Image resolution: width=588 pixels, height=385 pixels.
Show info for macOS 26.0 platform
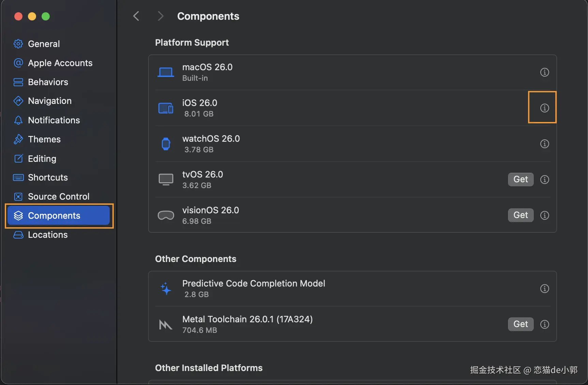point(544,72)
